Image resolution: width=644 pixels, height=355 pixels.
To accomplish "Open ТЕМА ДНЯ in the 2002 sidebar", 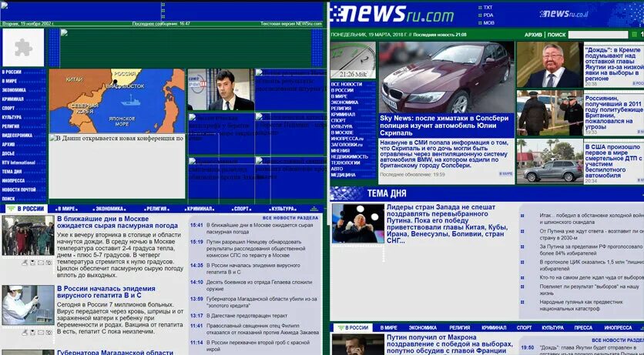I will pos(12,172).
